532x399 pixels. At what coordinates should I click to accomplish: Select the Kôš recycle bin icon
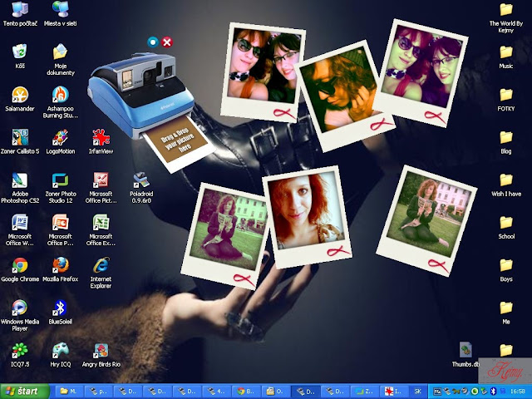coord(20,57)
